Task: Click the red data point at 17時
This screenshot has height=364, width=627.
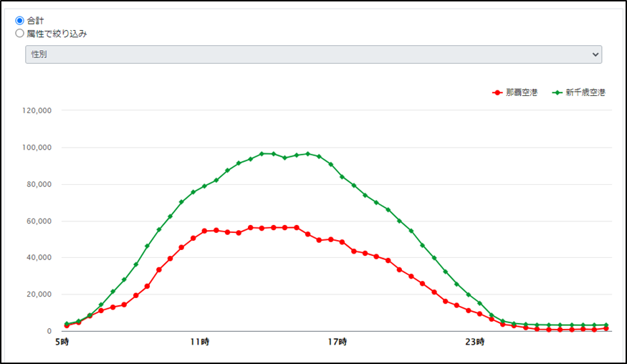Action: tap(342, 242)
